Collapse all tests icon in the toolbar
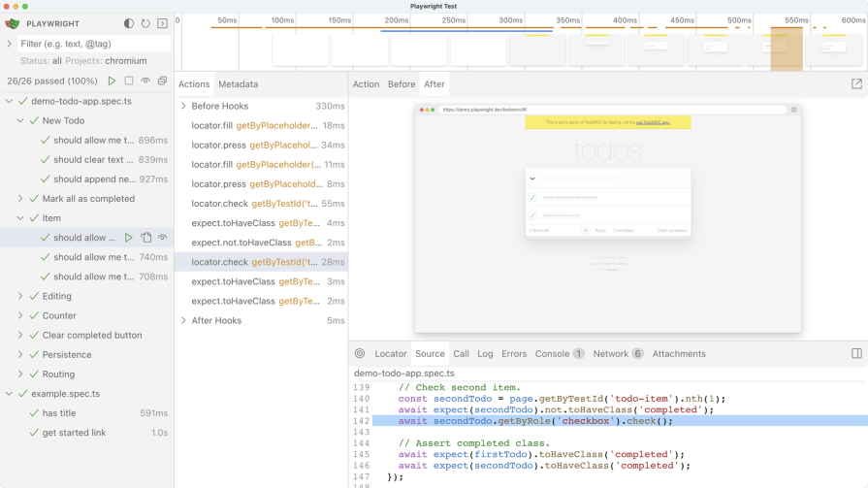 pos(162,81)
